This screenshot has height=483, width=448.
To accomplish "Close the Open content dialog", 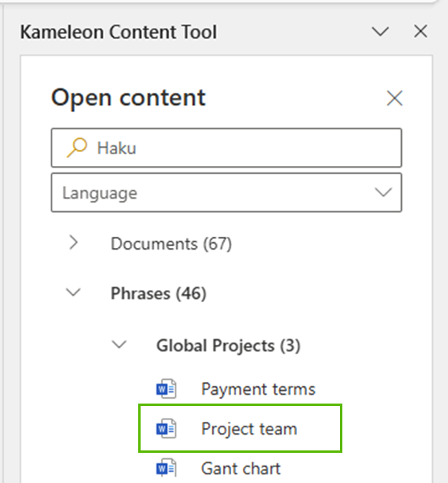I will [x=395, y=99].
